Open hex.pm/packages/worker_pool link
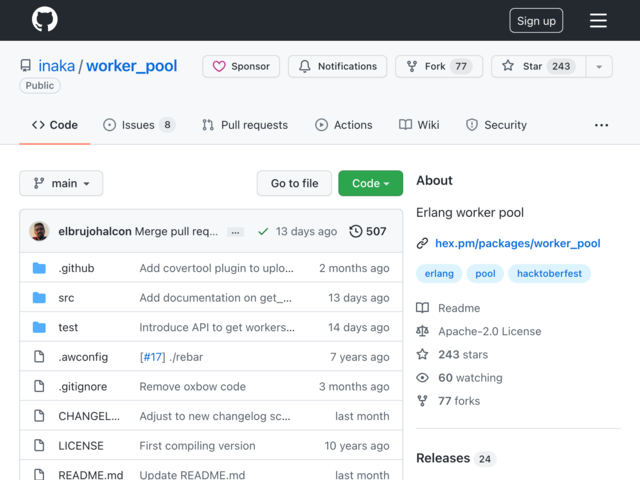640x480 pixels. (518, 243)
